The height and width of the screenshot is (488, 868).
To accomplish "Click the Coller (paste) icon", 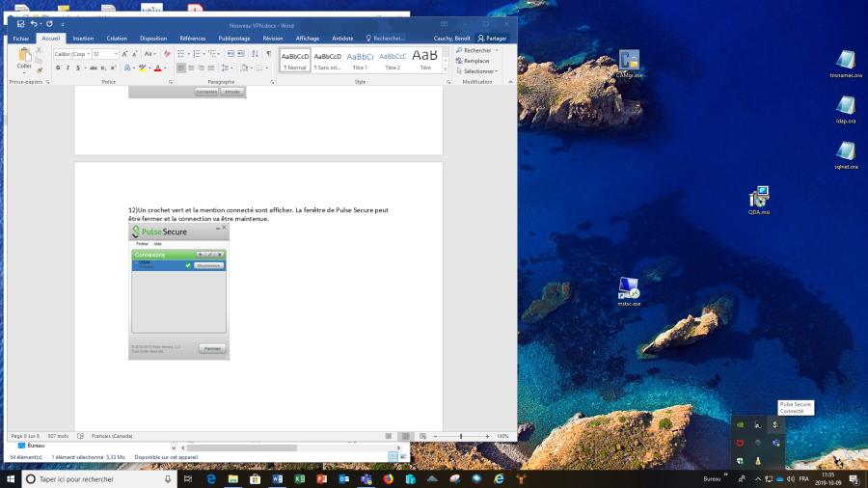I will point(24,55).
